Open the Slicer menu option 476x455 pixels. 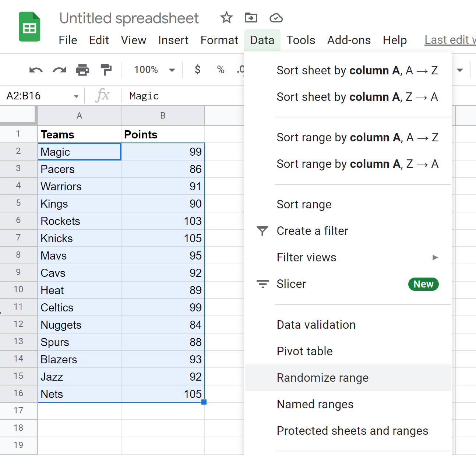[x=291, y=284]
